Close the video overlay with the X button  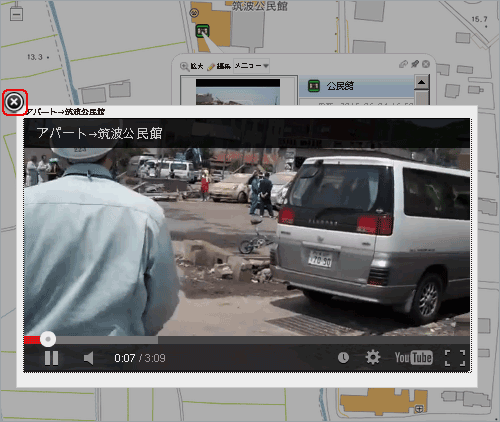[14, 102]
